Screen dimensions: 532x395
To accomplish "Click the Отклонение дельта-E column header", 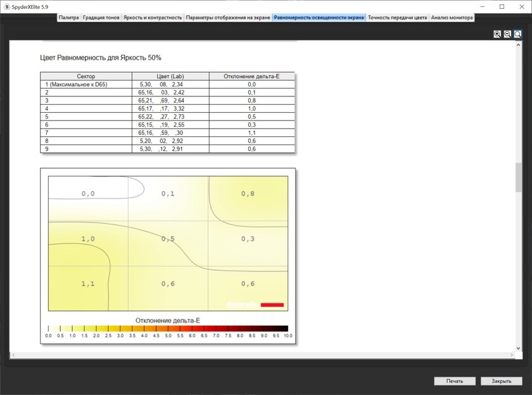I will point(252,76).
